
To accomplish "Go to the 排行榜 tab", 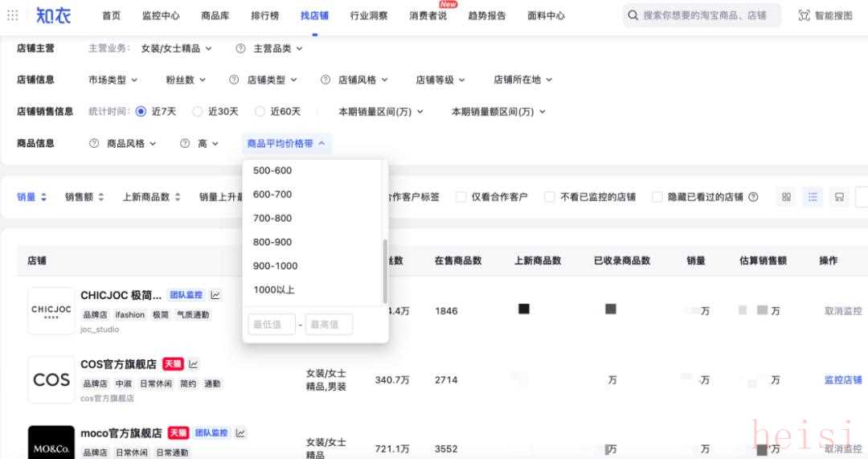I will 264,15.
